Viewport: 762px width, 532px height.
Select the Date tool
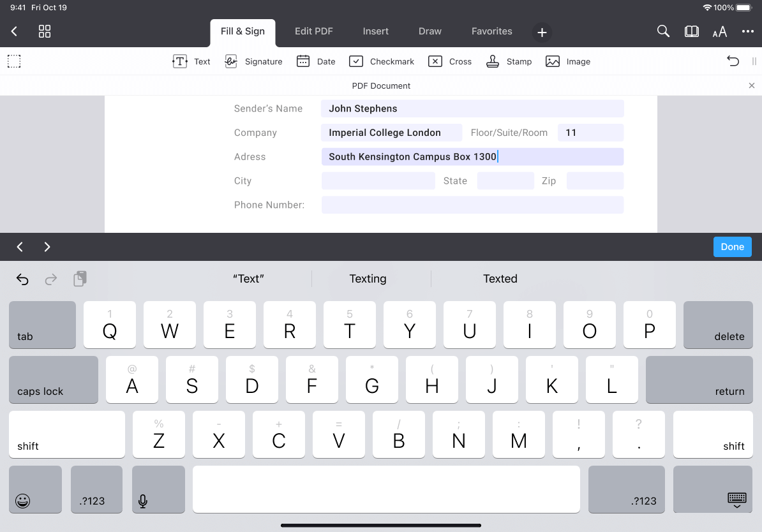315,61
